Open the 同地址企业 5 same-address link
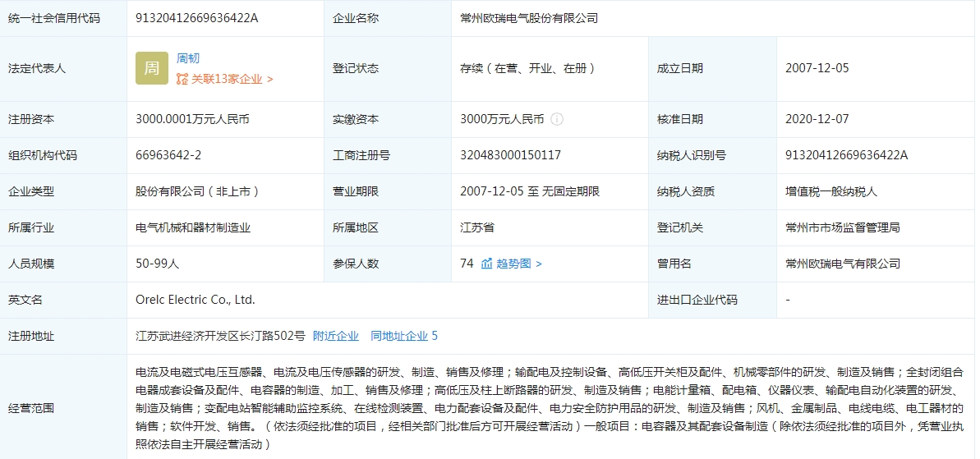This screenshot has width=980, height=459. click(x=404, y=336)
